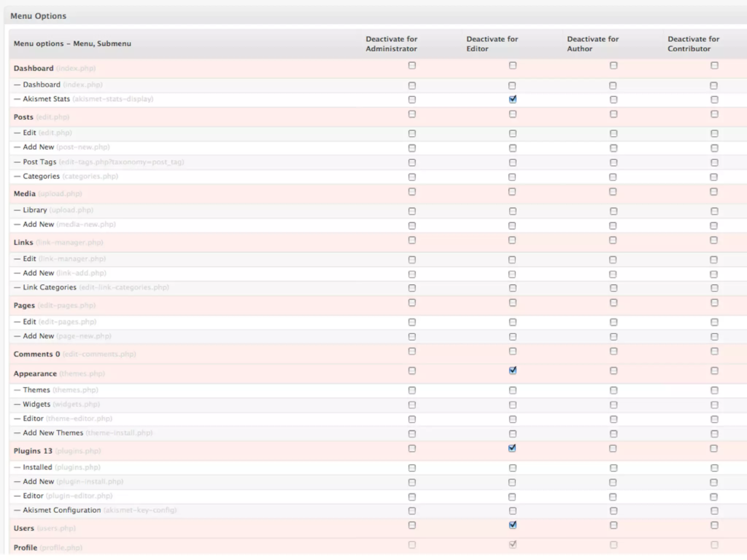The width and height of the screenshot is (747, 560).
Task: Check Link Categories deactivate for Administrator
Action: tap(412, 288)
